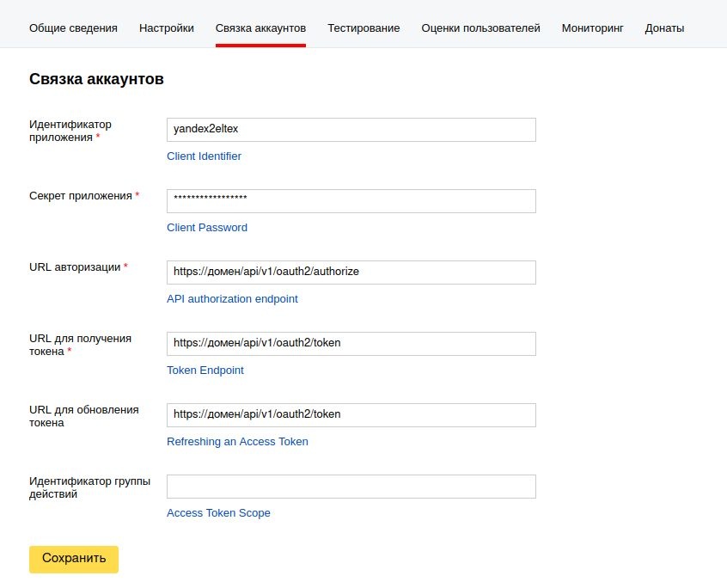Focus the empty Идентификатор группы действий field

point(351,486)
